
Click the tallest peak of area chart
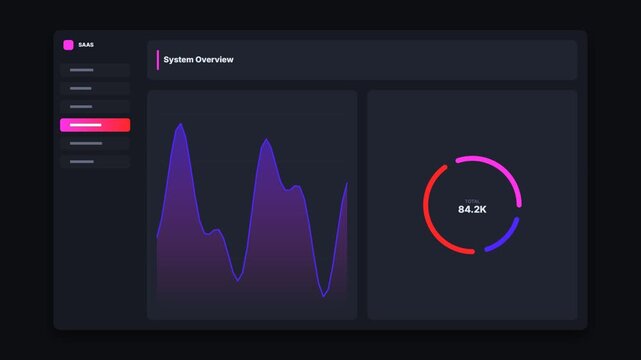tap(180, 124)
